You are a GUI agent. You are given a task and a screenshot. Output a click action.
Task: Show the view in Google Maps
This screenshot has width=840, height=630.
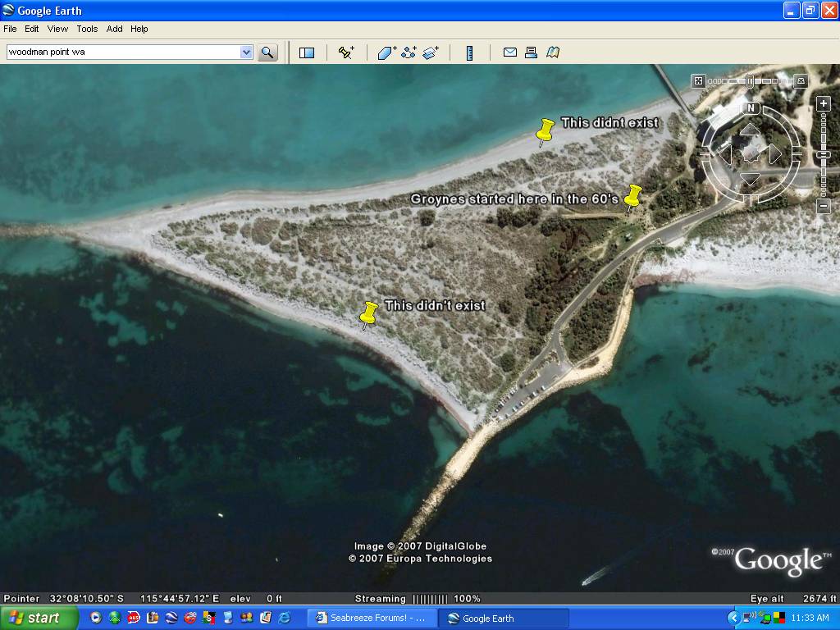point(553,52)
